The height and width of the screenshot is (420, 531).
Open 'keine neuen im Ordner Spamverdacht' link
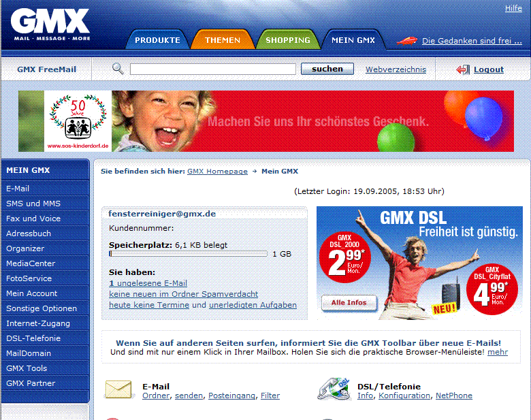pyautogui.click(x=184, y=294)
